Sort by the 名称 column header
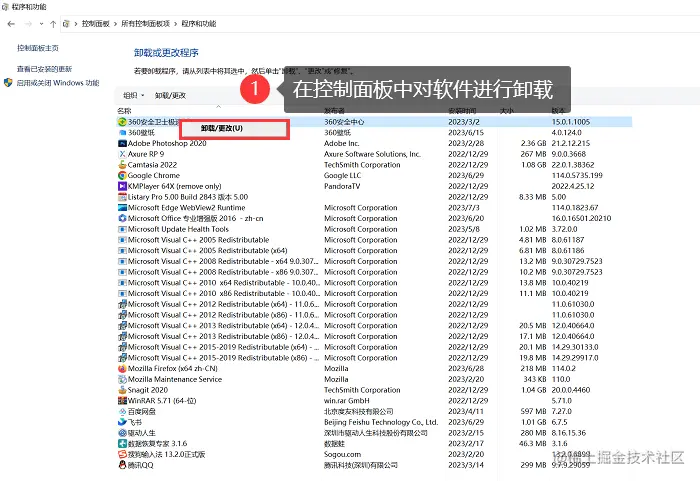 pos(124,110)
